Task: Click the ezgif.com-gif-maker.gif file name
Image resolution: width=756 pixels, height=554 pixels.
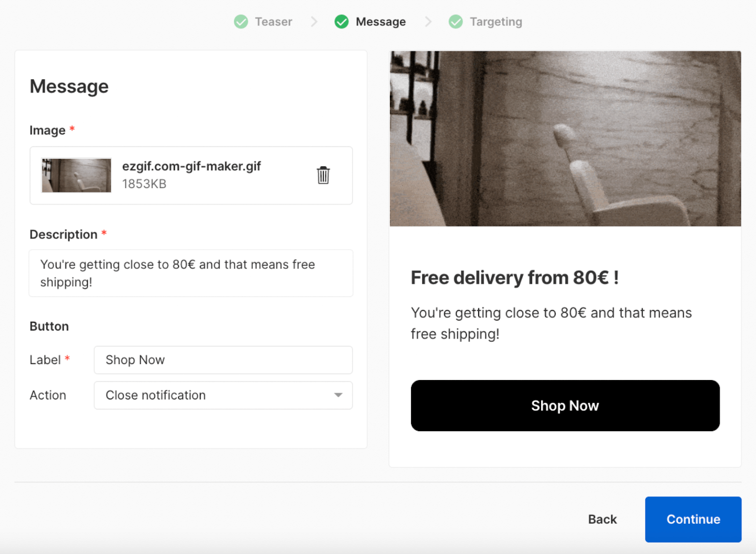Action: 191,166
